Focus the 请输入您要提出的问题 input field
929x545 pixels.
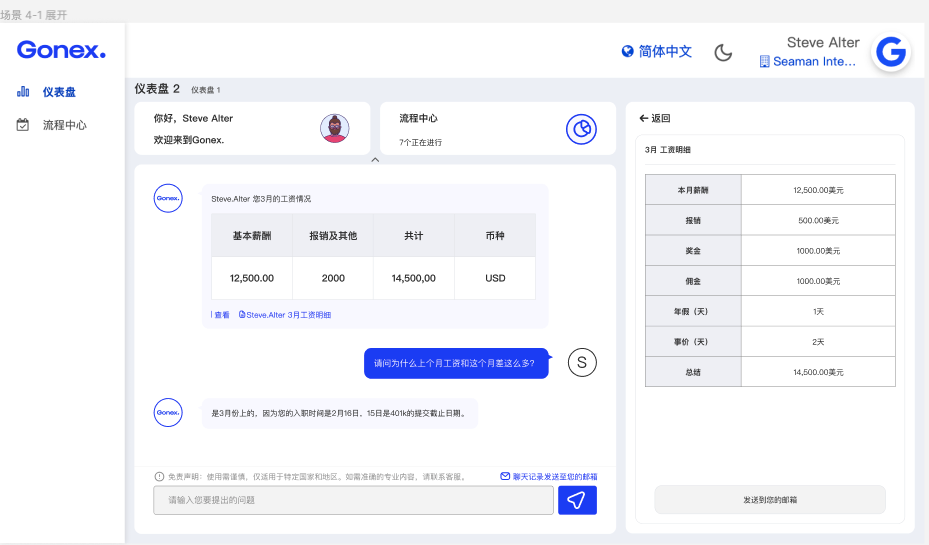(353, 501)
